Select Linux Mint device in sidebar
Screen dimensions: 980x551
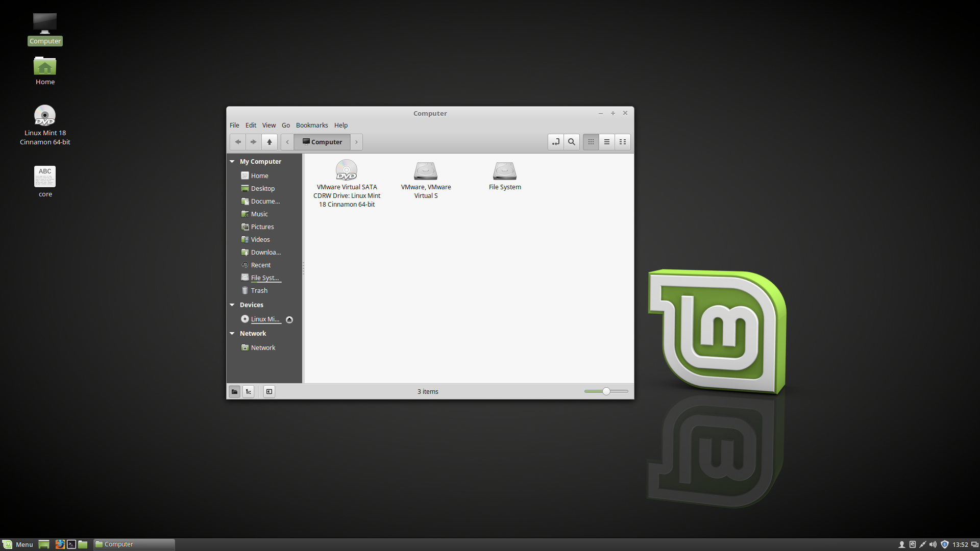[261, 319]
